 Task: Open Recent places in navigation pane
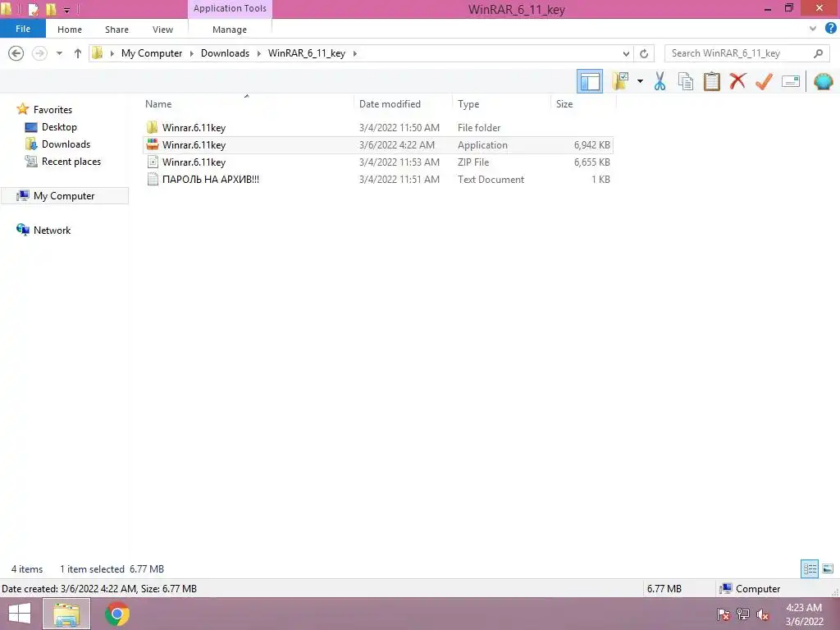71,162
